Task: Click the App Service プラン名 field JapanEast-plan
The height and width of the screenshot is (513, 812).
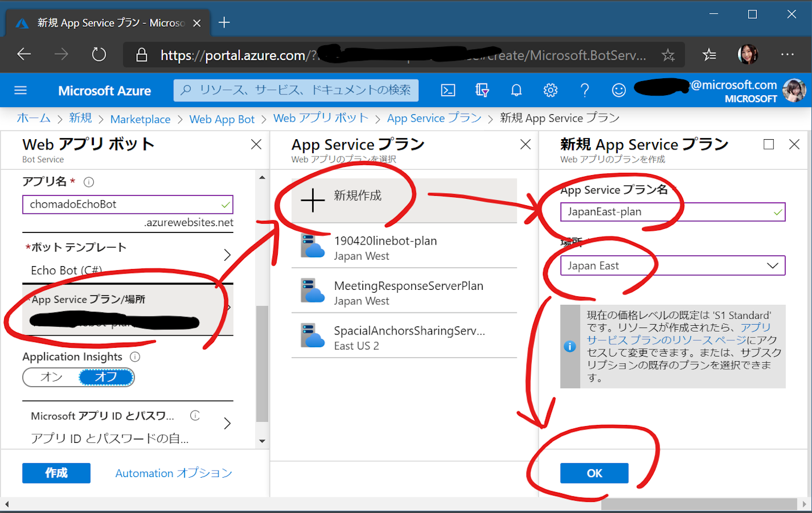Action: [673, 212]
